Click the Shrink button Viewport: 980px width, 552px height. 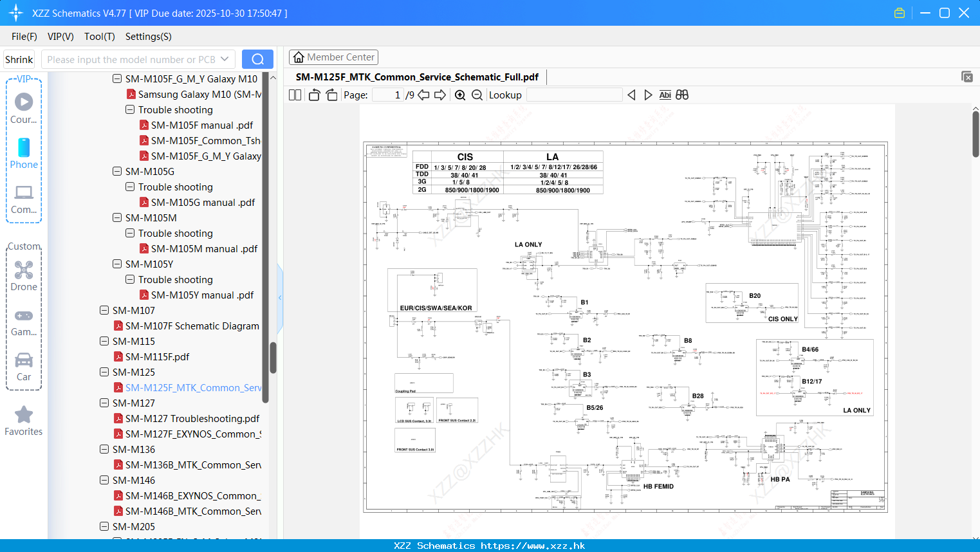[x=19, y=59]
